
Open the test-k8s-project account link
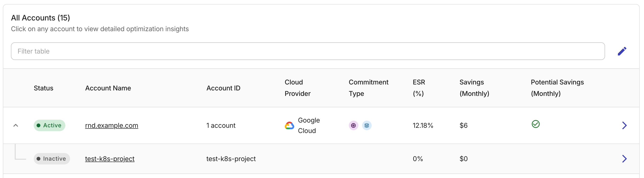[110, 159]
